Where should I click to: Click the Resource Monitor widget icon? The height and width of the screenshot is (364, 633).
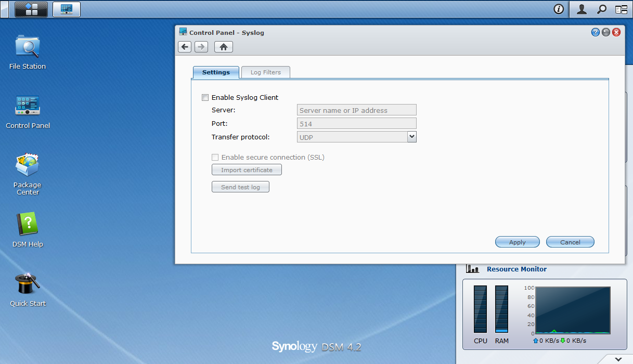(x=473, y=269)
